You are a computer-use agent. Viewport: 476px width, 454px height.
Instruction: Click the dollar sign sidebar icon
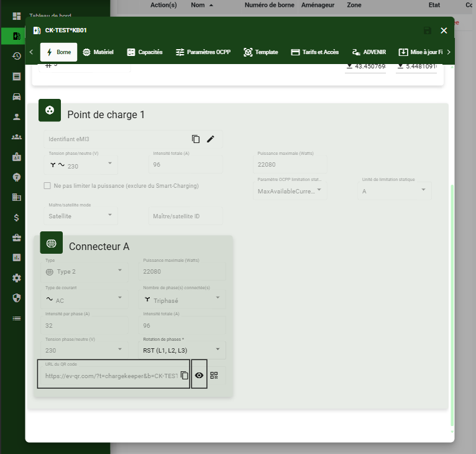click(17, 218)
